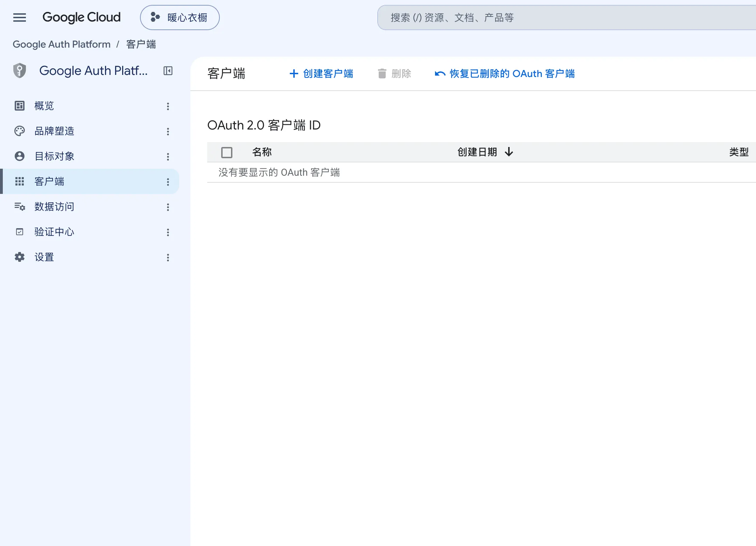Click 创建客户端 to create a client
This screenshot has height=546, width=756.
tap(321, 73)
